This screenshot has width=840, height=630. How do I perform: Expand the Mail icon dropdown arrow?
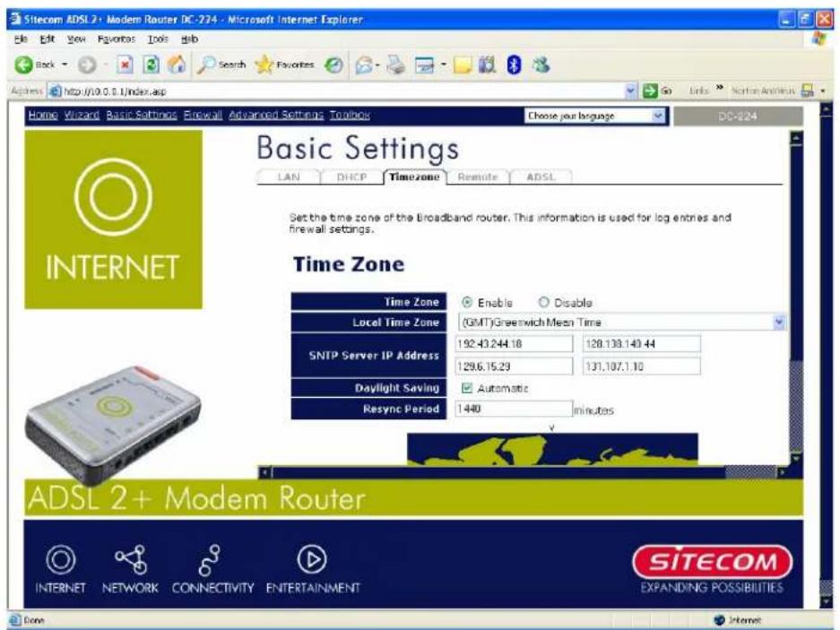tap(377, 65)
